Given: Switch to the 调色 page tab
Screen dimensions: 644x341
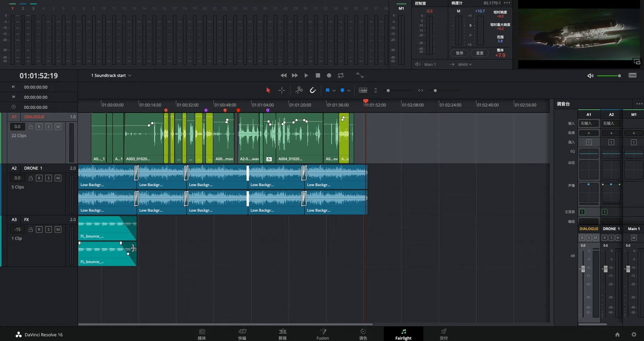Looking at the screenshot, I should [x=363, y=334].
